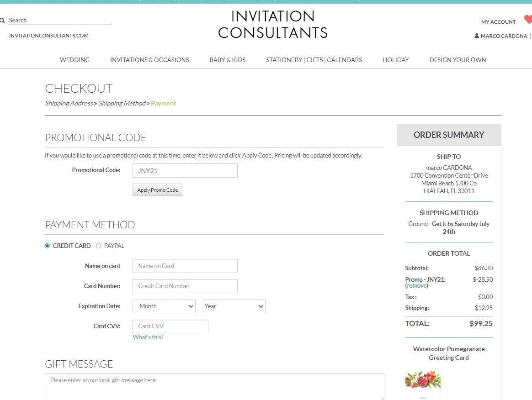Click the What's this? CVV link

[148, 337]
